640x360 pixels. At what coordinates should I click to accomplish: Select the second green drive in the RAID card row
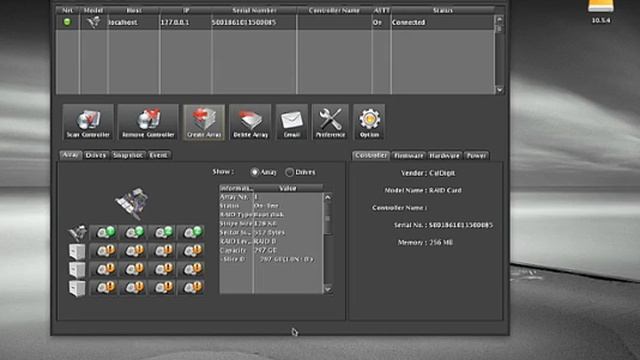133,233
